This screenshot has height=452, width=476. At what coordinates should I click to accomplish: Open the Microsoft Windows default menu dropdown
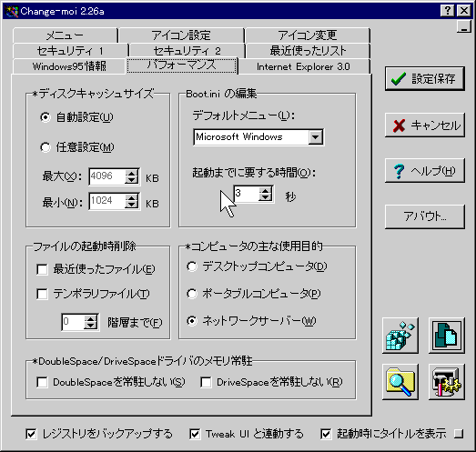(x=316, y=137)
